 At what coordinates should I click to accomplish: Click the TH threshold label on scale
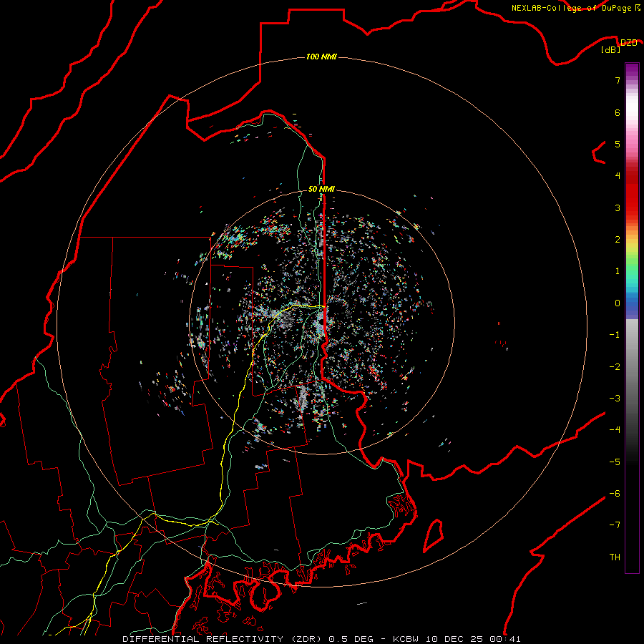615,557
